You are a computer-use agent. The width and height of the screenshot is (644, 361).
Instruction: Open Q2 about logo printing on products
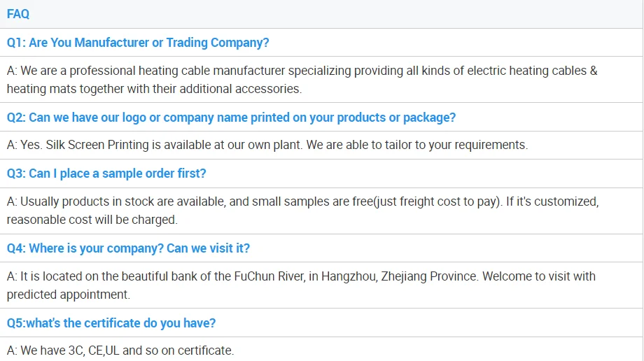pyautogui.click(x=231, y=118)
